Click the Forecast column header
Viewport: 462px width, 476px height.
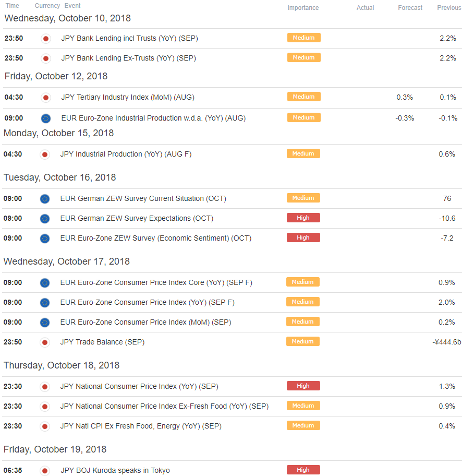tap(410, 8)
